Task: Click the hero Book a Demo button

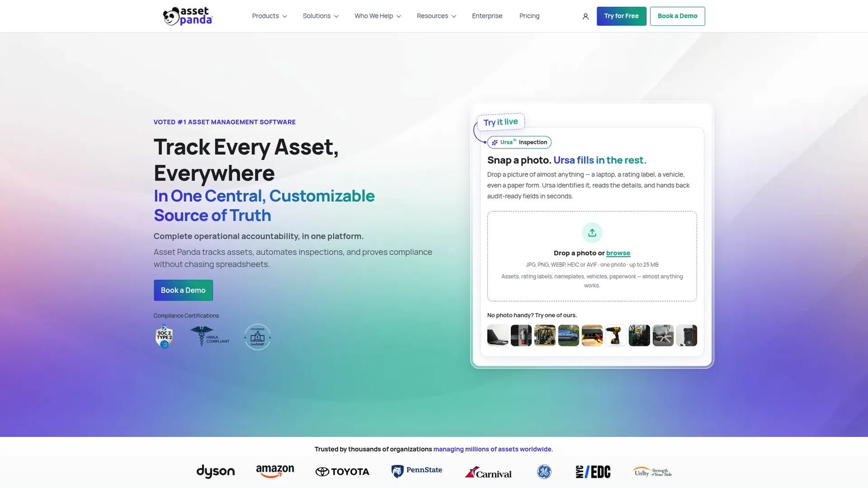Action: tap(183, 290)
